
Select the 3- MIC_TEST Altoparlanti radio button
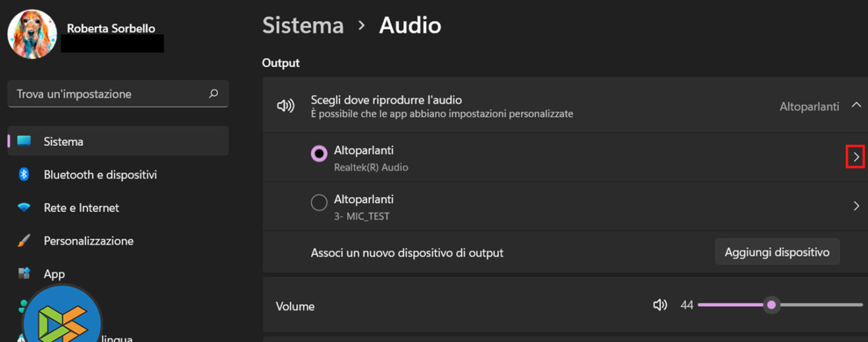(x=319, y=203)
